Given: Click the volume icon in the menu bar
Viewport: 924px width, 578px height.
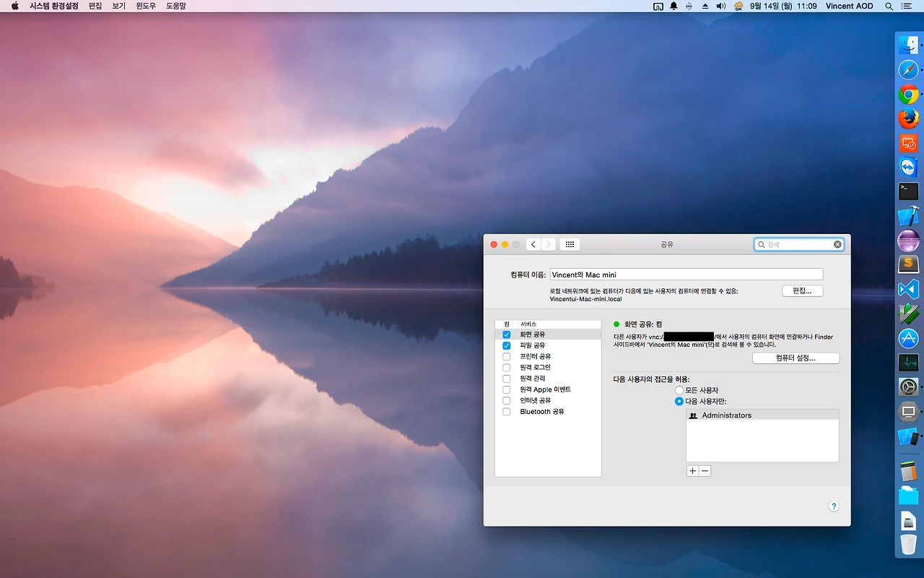Looking at the screenshot, I should [720, 6].
